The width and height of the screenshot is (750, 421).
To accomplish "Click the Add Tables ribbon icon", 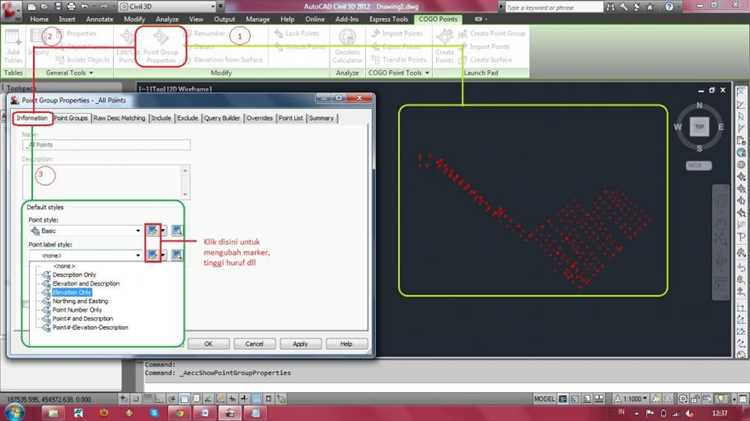I will click(13, 46).
